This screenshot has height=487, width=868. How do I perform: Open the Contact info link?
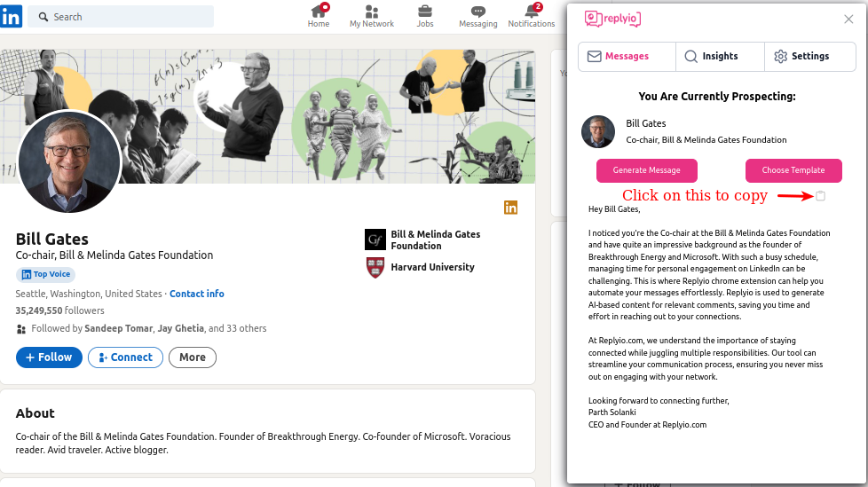(x=197, y=294)
